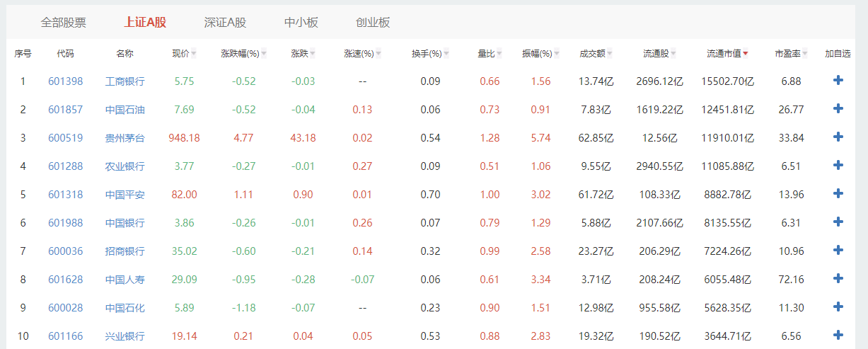Open 招商银行 stock name link
Viewport: 868px width, 349px height.
[125, 251]
